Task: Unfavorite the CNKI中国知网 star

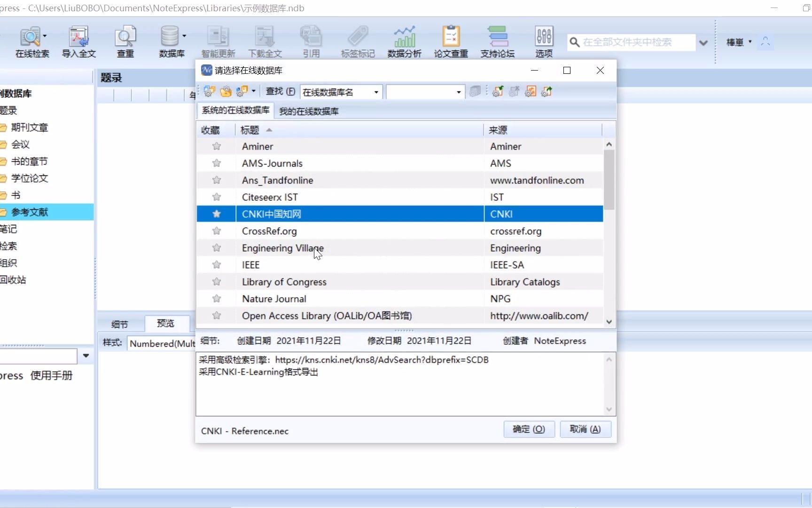Action: (x=217, y=214)
